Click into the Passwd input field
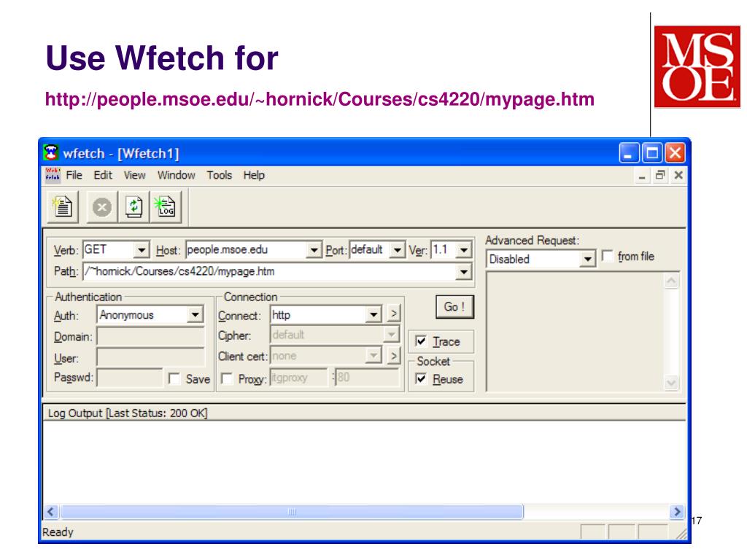This screenshot has height=560, width=747. (x=130, y=378)
